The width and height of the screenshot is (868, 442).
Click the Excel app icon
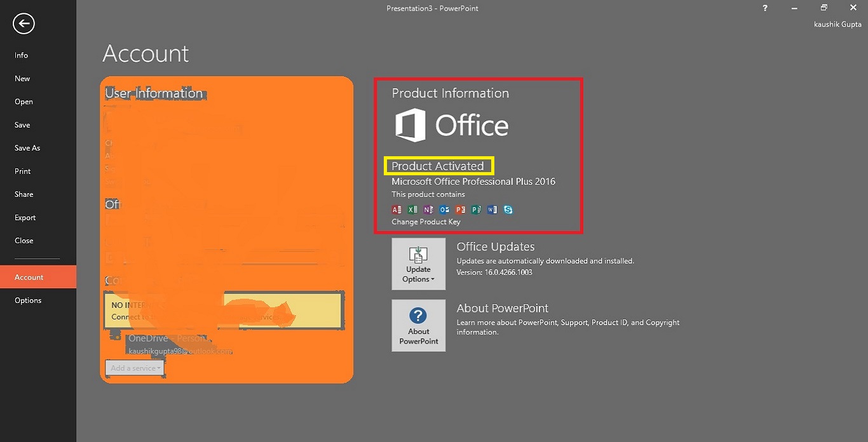click(412, 210)
